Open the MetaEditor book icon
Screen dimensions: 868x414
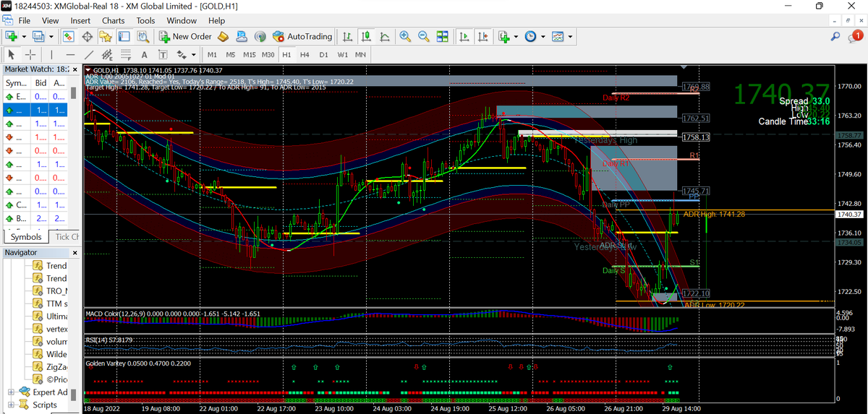224,36
